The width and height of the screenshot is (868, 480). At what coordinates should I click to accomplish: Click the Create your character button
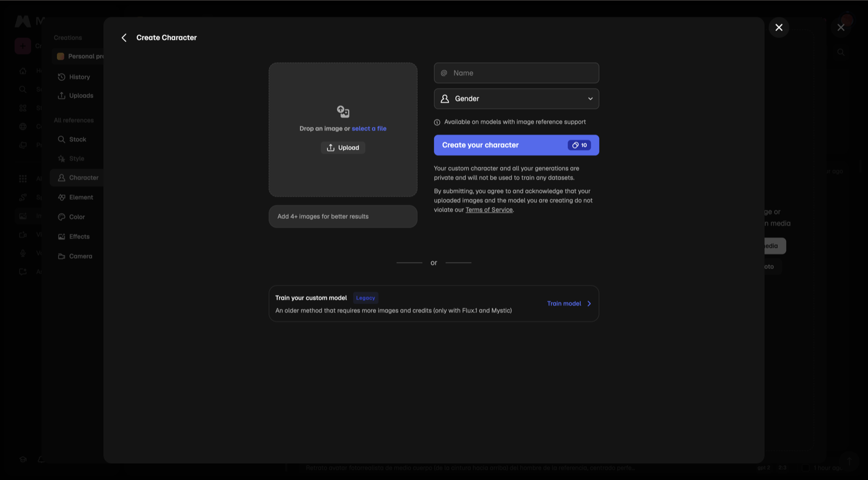tap(516, 145)
